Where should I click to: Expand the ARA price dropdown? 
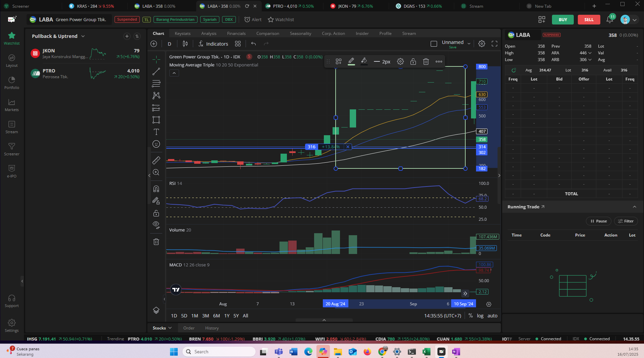[590, 53]
